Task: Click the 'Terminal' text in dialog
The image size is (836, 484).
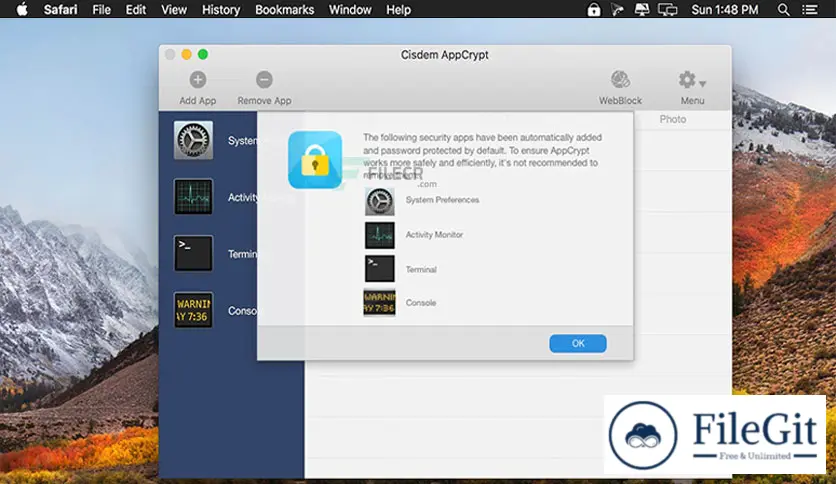Action: point(421,270)
